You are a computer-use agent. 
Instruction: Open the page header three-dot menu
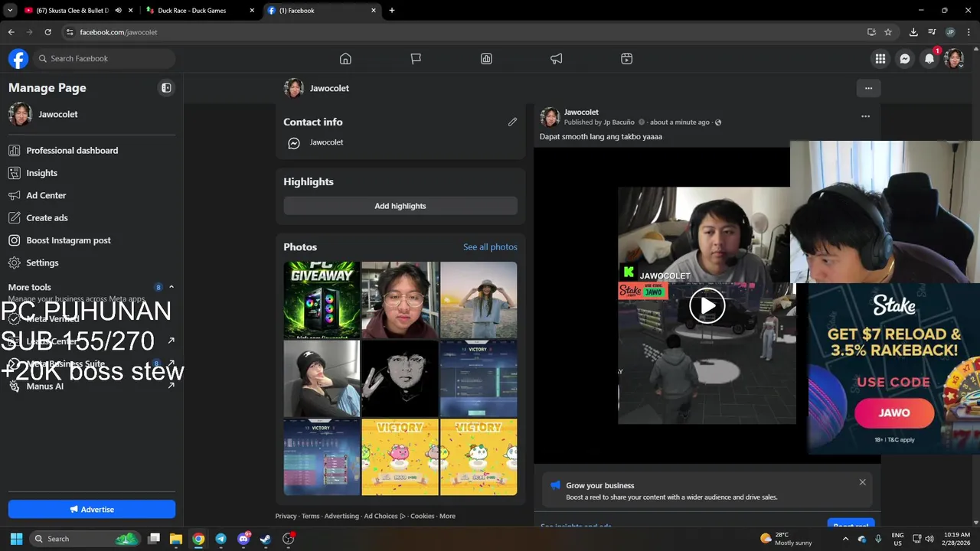[868, 88]
